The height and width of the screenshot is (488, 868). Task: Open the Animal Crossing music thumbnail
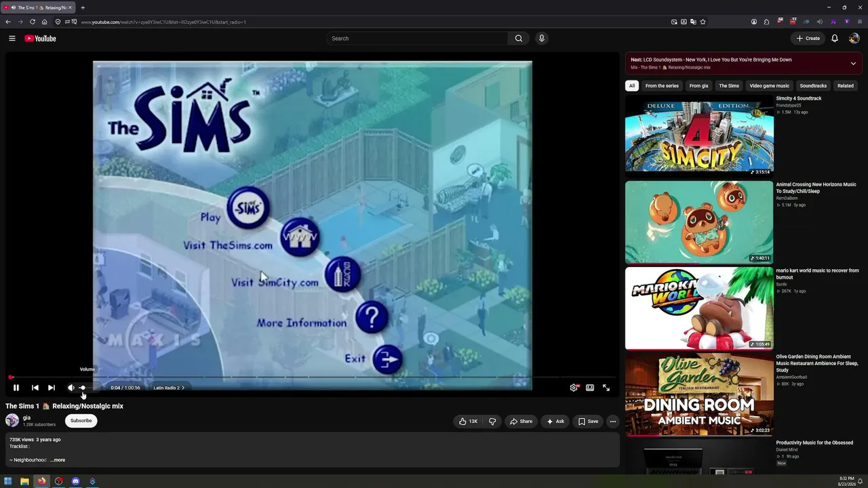click(x=699, y=222)
